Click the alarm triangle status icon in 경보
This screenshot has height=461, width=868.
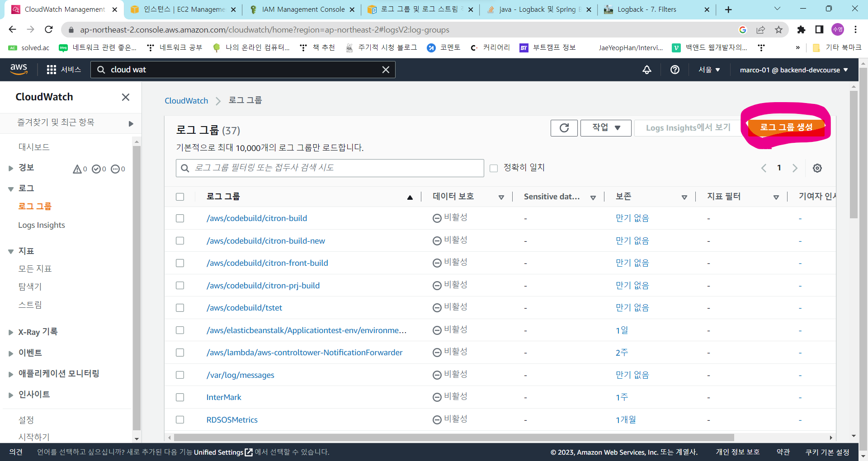(77, 169)
